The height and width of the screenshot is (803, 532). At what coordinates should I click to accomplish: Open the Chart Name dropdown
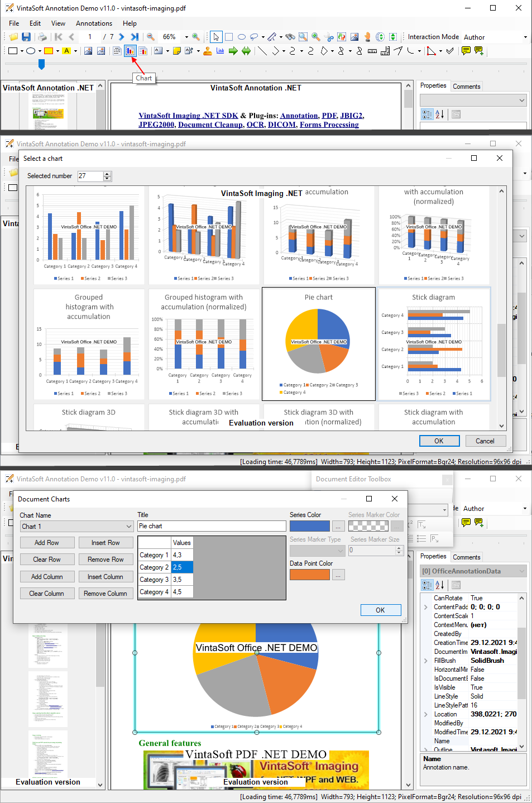click(129, 526)
